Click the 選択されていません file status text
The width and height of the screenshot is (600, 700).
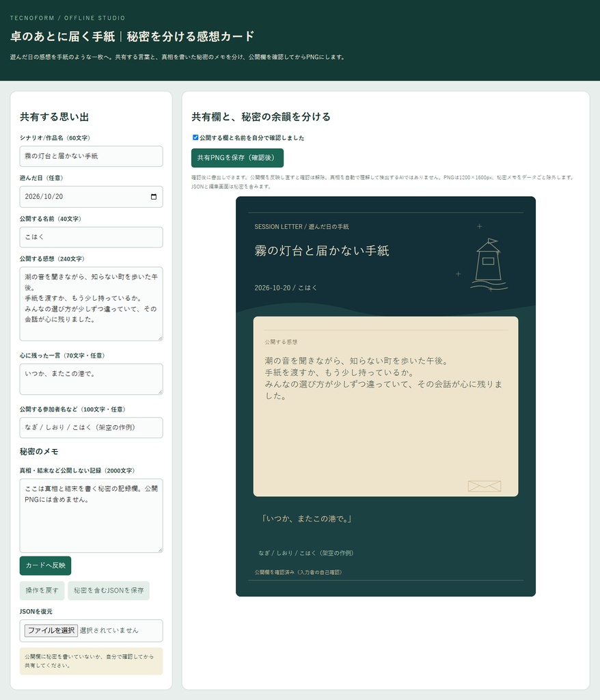(109, 630)
